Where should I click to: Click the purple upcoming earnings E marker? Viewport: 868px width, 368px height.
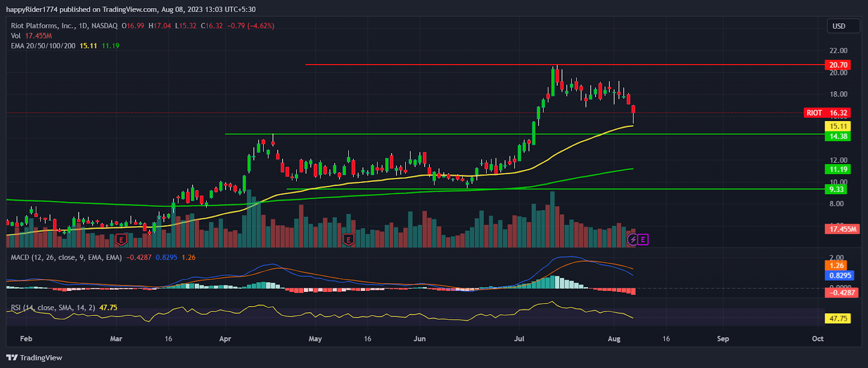pyautogui.click(x=643, y=239)
